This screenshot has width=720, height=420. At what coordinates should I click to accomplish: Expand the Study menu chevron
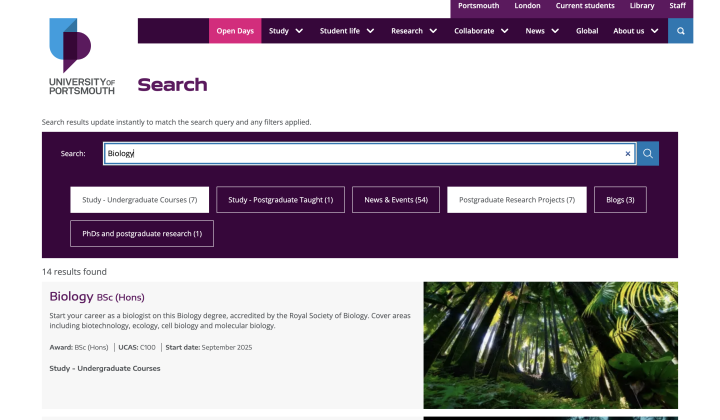pos(299,31)
